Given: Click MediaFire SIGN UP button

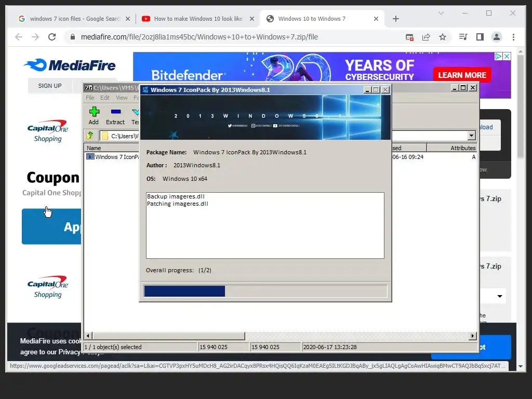Looking at the screenshot, I should 50,86.
